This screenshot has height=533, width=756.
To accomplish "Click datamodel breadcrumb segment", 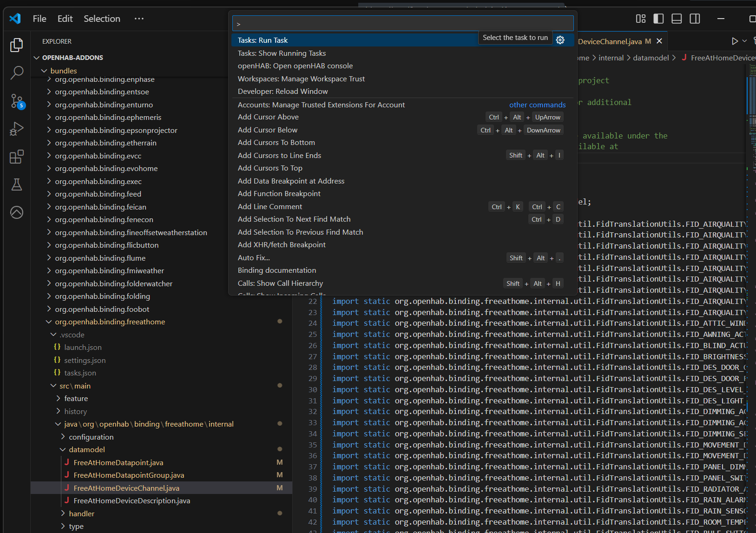I will tap(651, 58).
